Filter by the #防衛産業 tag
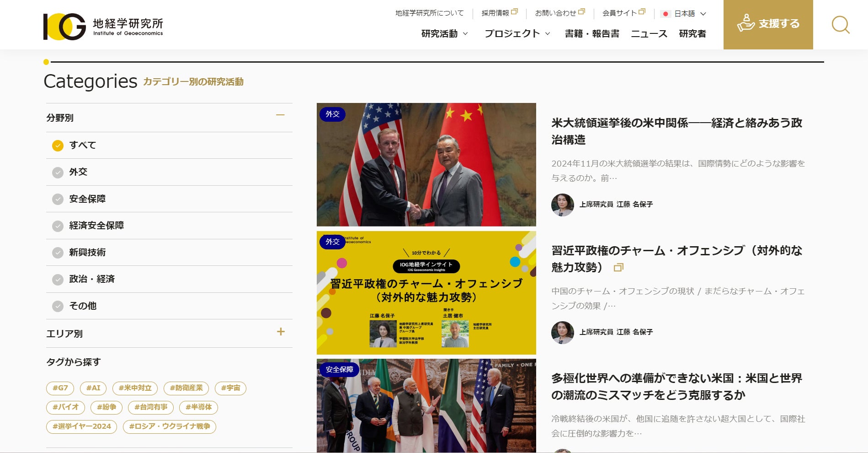The width and height of the screenshot is (868, 453). coord(186,388)
